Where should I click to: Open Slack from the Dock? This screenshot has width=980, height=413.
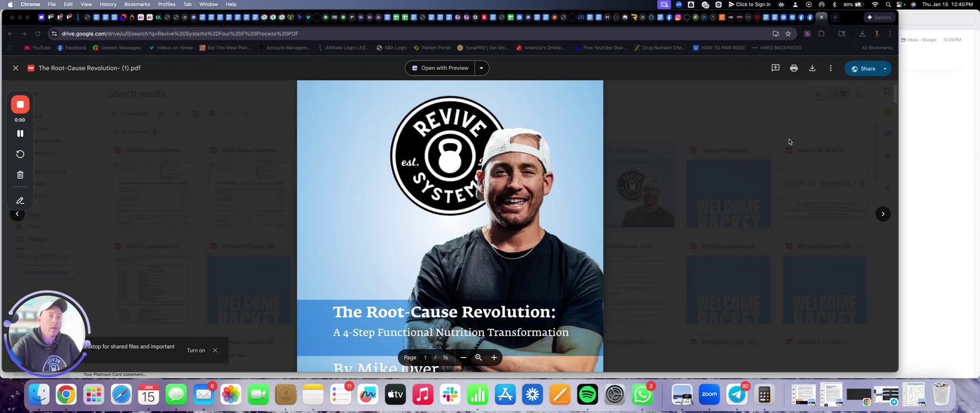click(450, 395)
